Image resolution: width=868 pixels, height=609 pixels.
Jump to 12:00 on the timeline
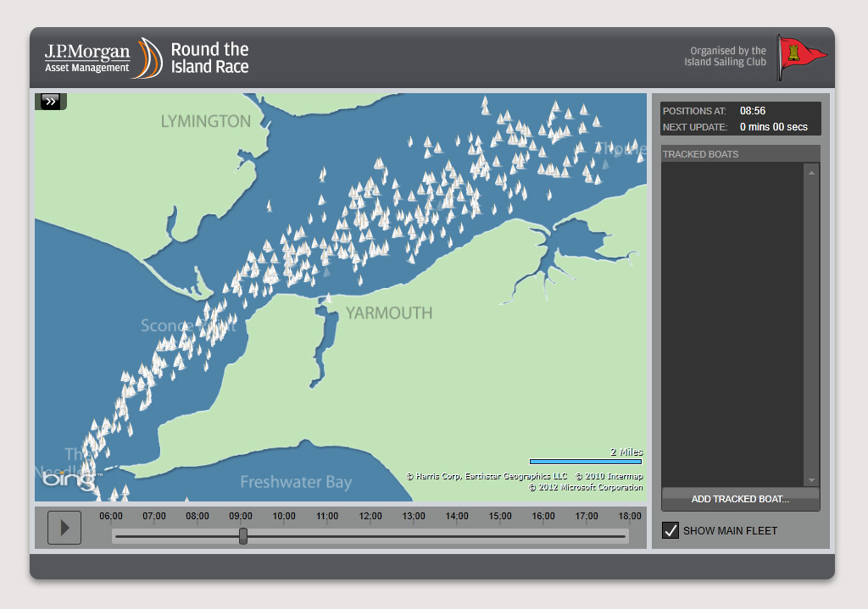click(370, 535)
